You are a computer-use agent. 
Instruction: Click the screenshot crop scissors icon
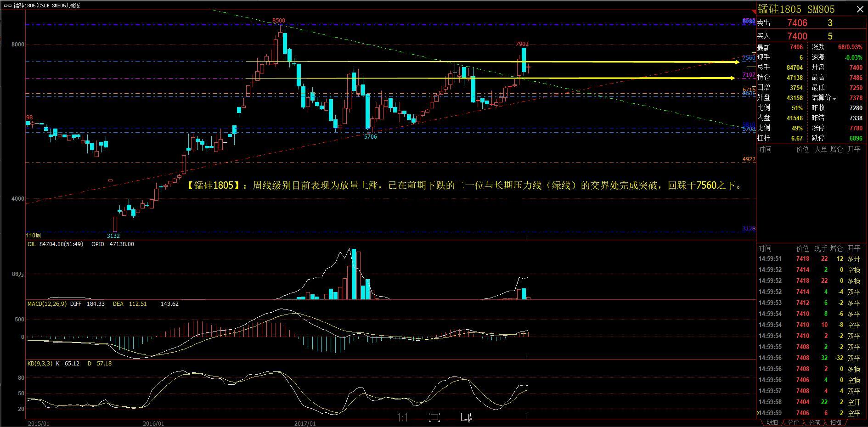(x=466, y=417)
